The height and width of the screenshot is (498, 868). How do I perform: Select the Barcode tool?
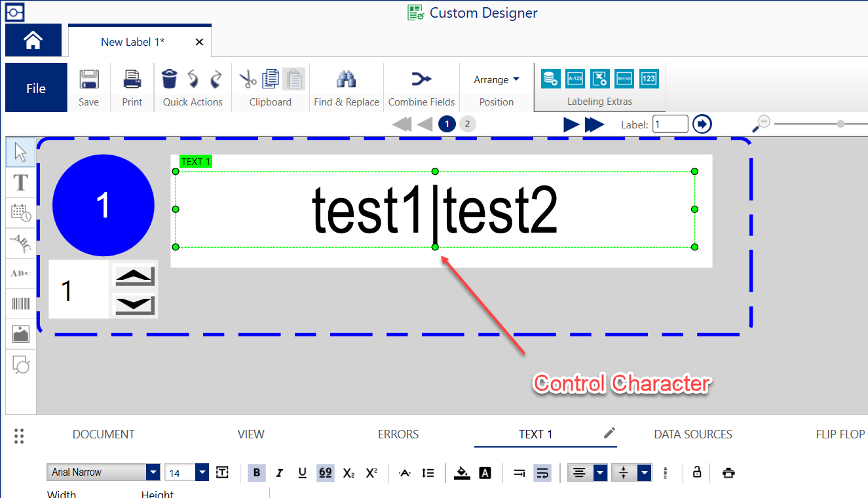(x=20, y=303)
